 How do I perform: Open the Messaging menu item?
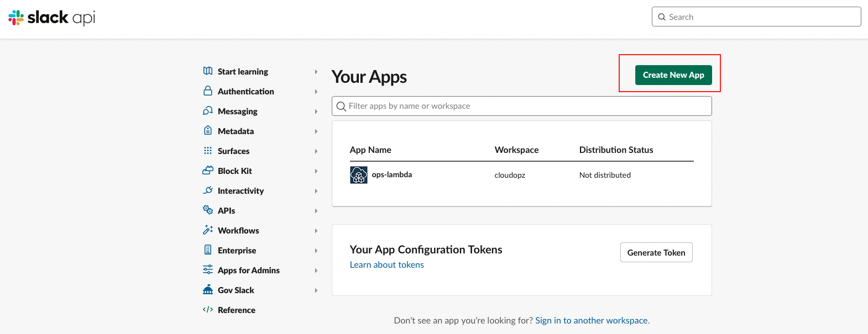238,112
